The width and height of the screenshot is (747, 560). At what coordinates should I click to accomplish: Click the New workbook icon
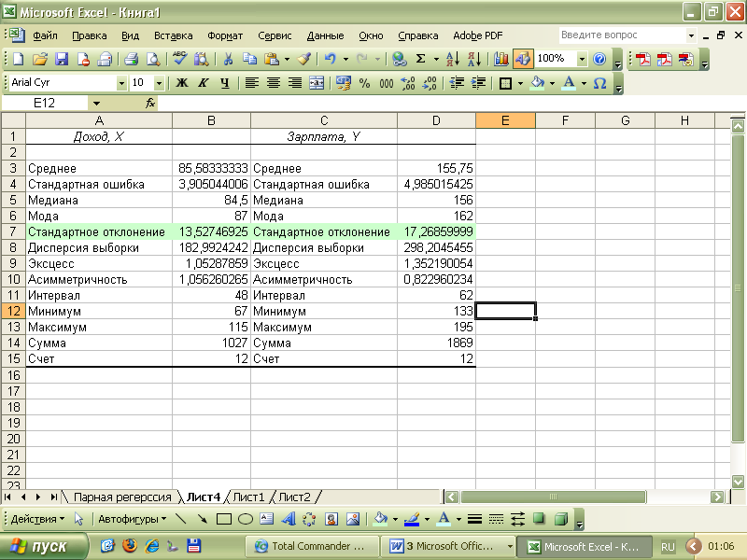point(19,59)
